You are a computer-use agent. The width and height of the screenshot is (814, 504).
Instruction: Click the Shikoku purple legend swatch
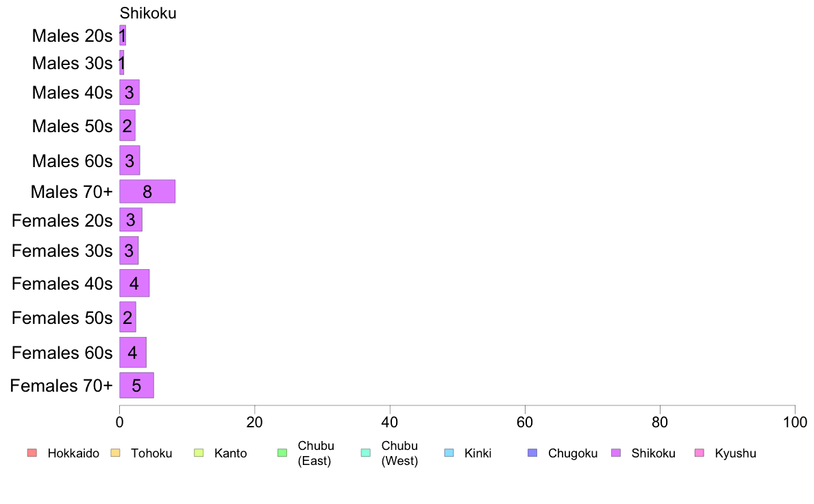point(616,453)
